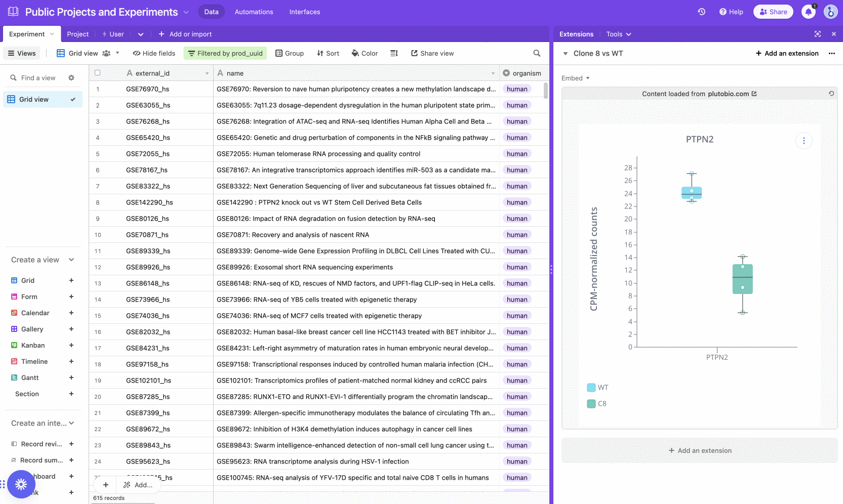
Task: Open the Automations tab
Action: [x=254, y=12]
